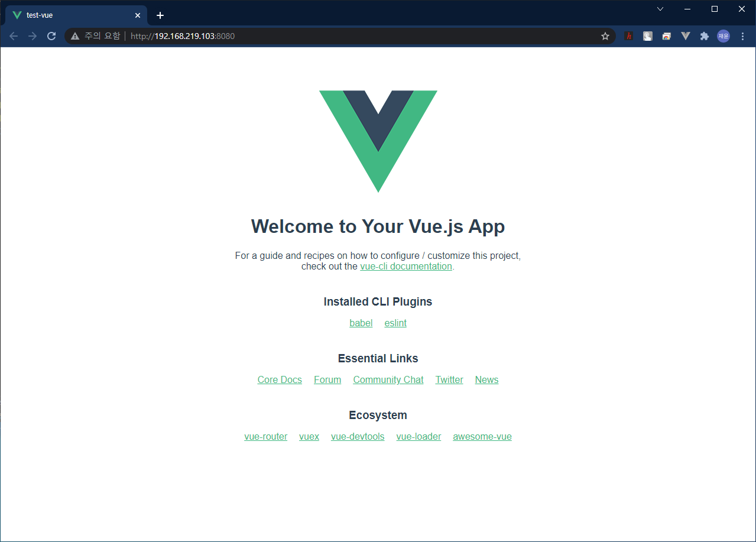Click the 'Essential Links' heading
The width and height of the screenshot is (756, 542).
(378, 358)
